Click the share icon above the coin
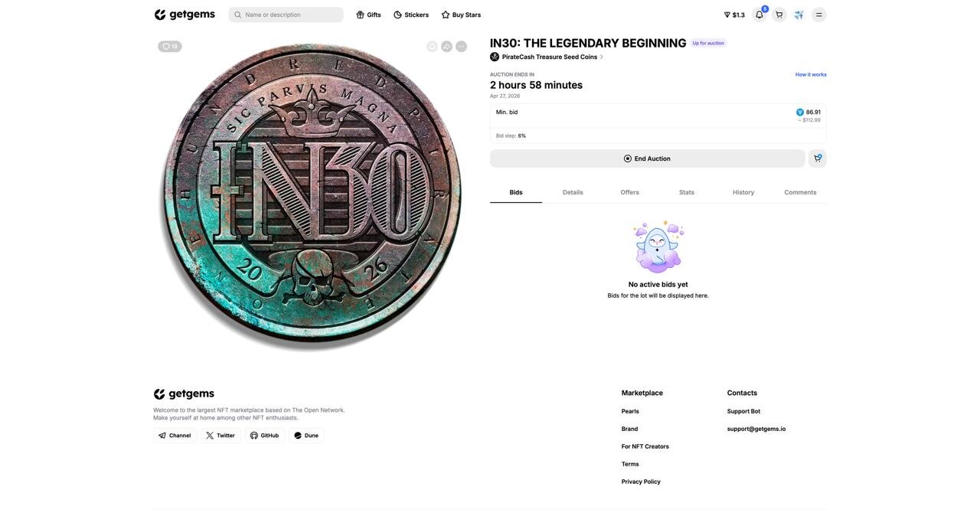This screenshot has width=980, height=516. click(x=446, y=47)
